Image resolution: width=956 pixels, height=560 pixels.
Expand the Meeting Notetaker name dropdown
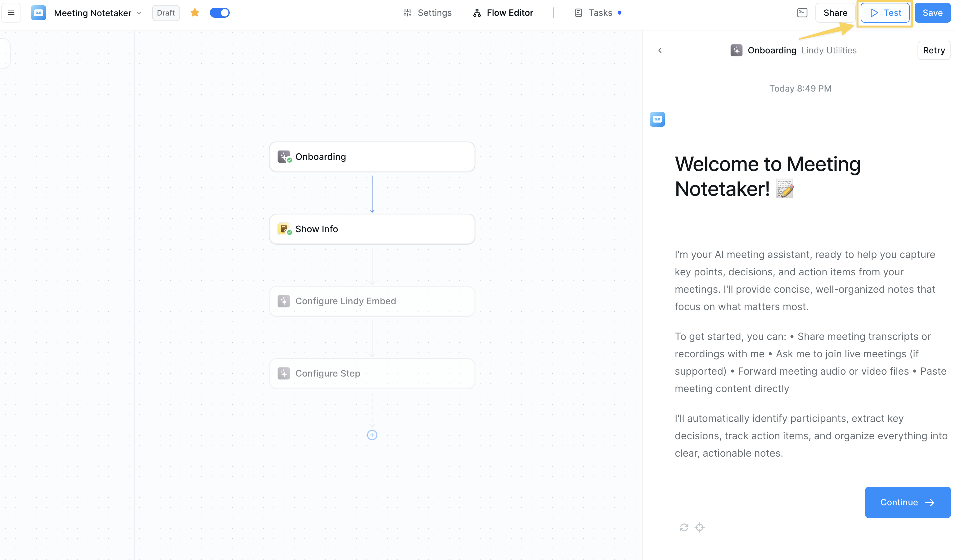139,13
